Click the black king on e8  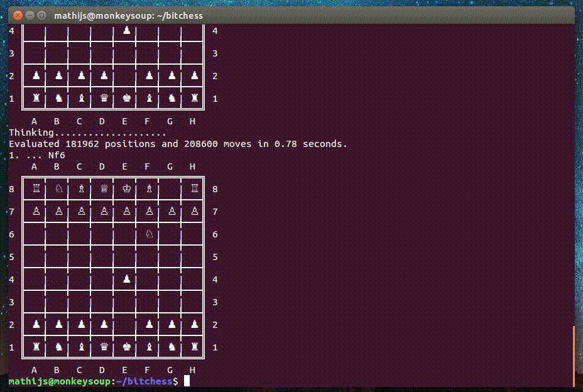pos(127,188)
